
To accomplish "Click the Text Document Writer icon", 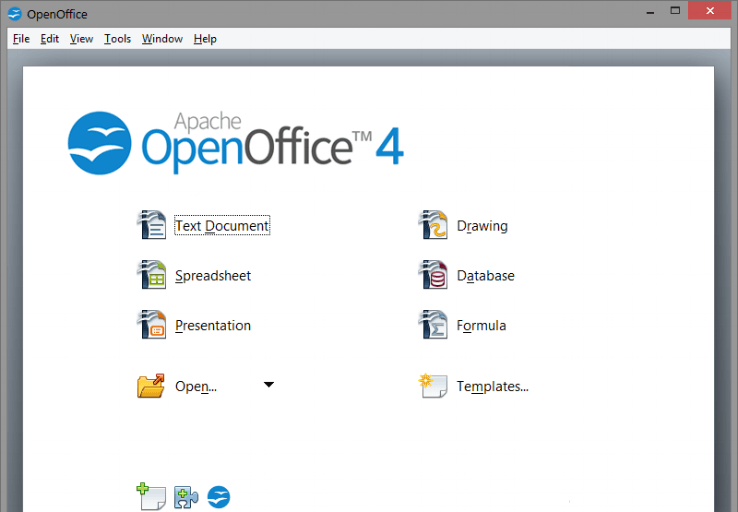I will coord(152,224).
